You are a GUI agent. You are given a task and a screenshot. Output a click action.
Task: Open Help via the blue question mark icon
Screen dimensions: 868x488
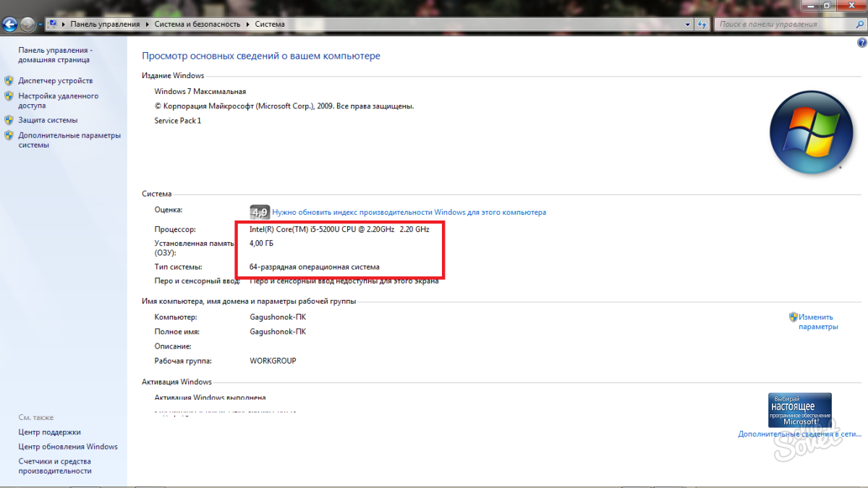[x=861, y=43]
